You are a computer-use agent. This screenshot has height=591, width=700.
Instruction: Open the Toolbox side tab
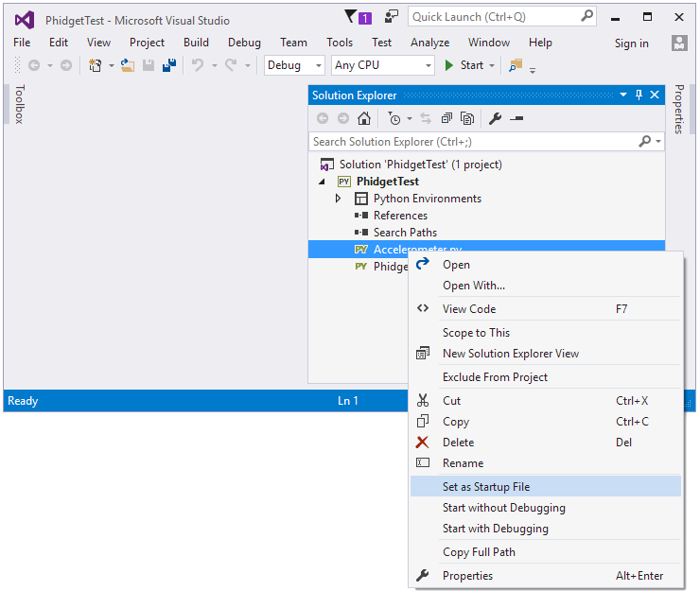[19, 104]
